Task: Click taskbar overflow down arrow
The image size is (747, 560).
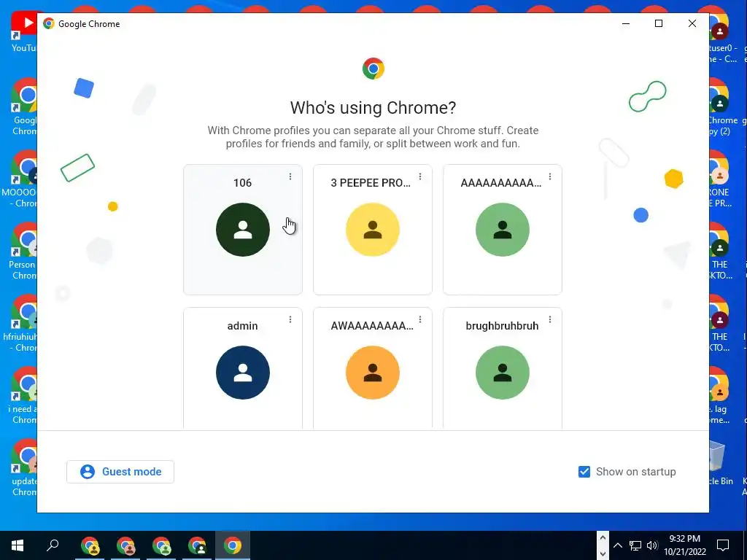Action: [x=603, y=553]
